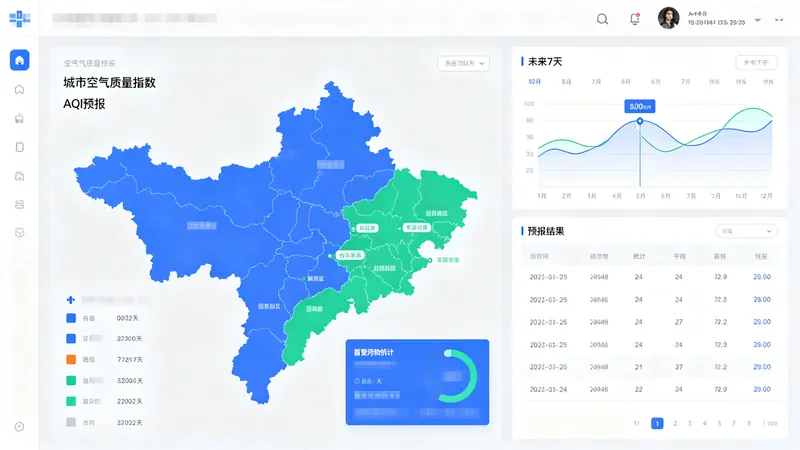The height and width of the screenshot is (450, 800).
Task: Open forecast link in row with 72.3
Action: point(762,299)
